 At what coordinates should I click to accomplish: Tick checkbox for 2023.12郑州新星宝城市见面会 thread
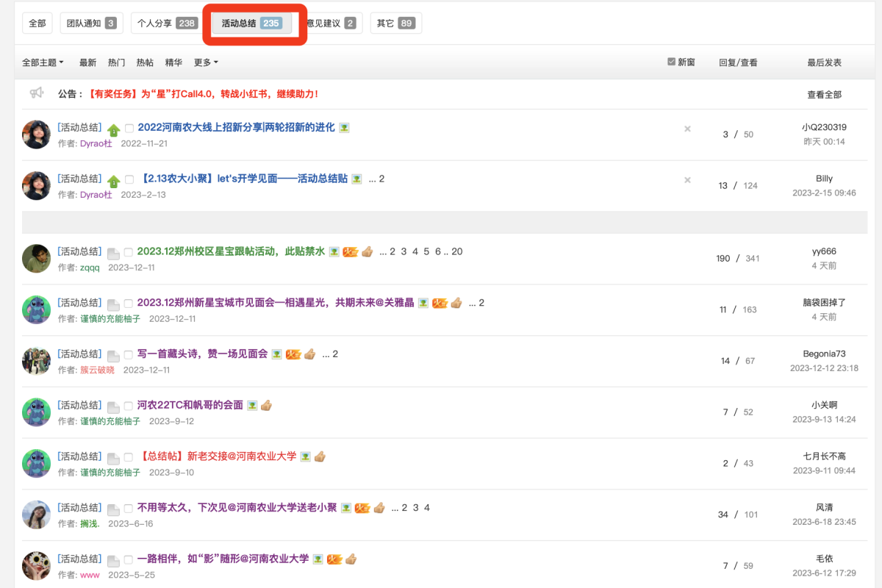point(129,304)
